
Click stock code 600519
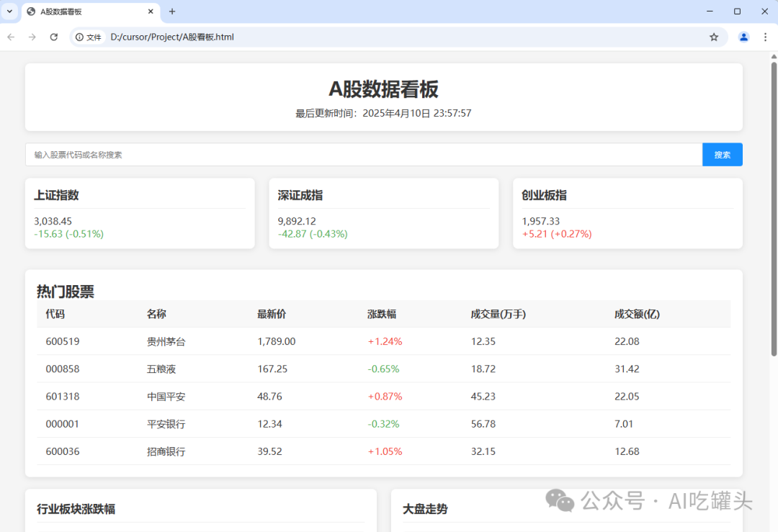[63, 342]
